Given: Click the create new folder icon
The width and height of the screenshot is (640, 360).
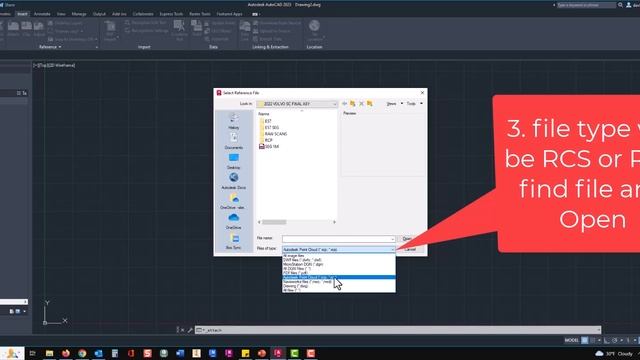Looking at the screenshot, I should click(370, 104).
